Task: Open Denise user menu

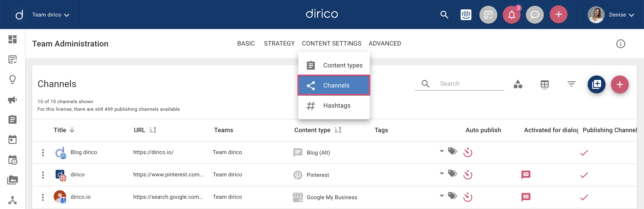Action: click(621, 15)
